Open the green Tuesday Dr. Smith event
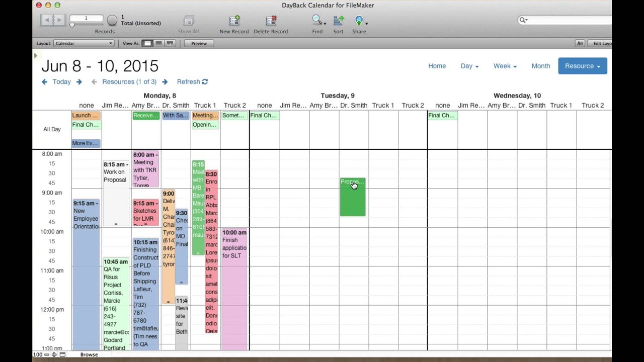 click(x=353, y=197)
